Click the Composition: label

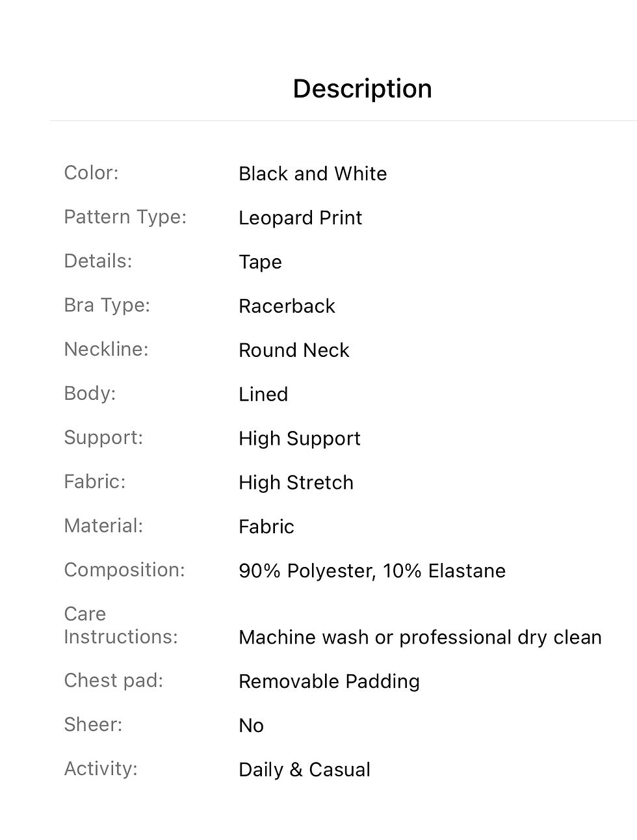pyautogui.click(x=124, y=570)
